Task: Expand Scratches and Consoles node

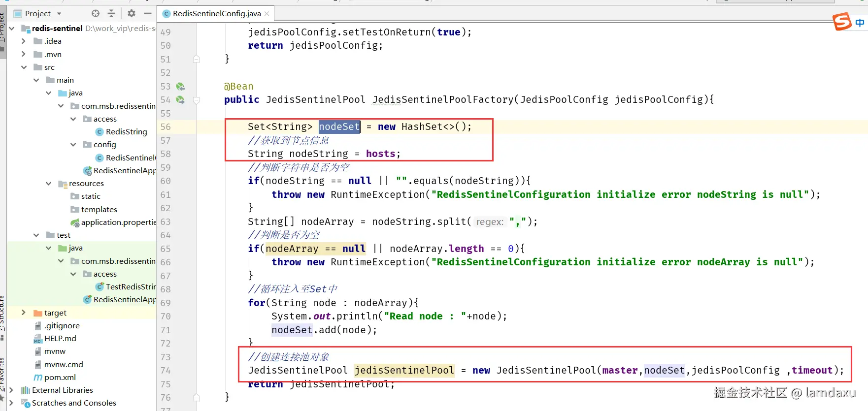Action: pos(12,403)
